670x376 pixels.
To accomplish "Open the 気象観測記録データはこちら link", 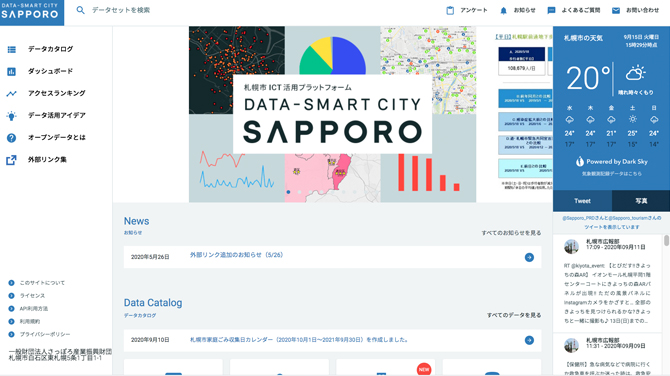I will pyautogui.click(x=611, y=174).
